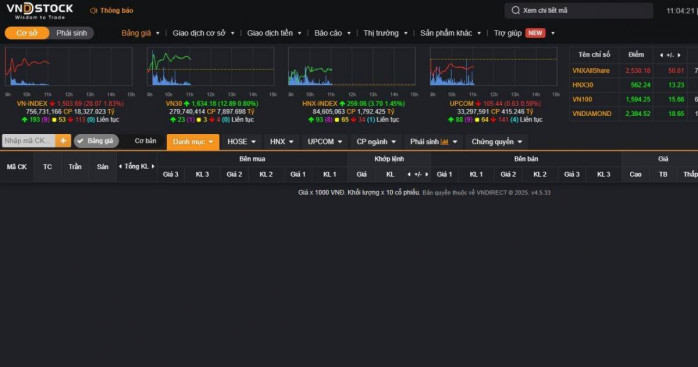Select VNDIAMOND row in index table
This screenshot has width=698, height=367.
pos(633,114)
